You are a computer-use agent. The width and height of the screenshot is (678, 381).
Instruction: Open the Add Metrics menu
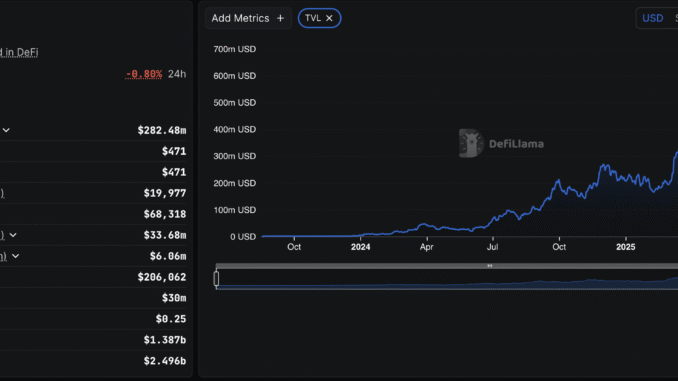248,18
